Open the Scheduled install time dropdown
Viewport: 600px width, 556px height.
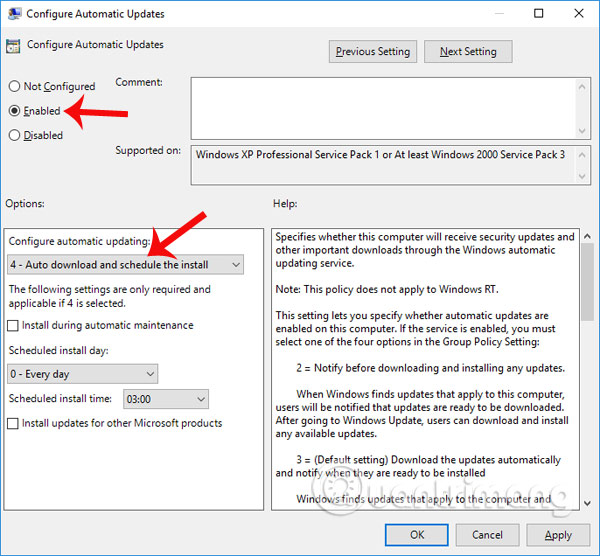(x=166, y=399)
